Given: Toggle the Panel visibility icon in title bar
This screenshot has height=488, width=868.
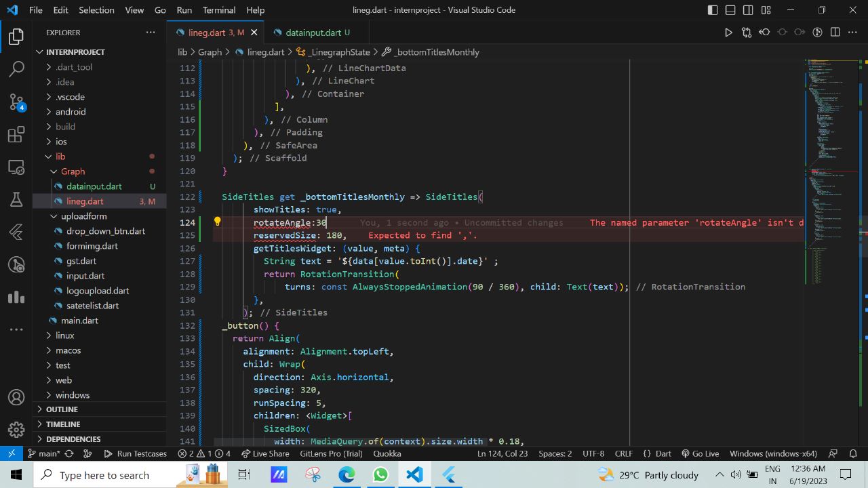Looking at the screenshot, I should [x=730, y=9].
